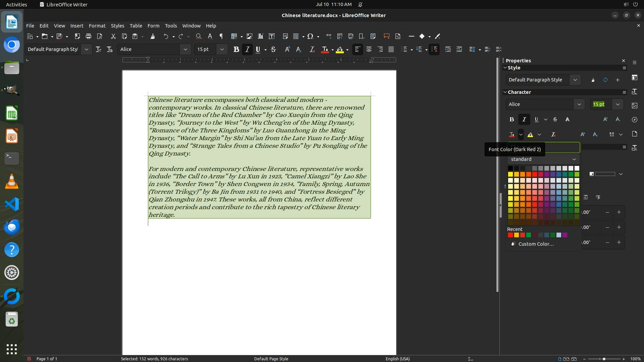Viewport: 644px width, 362px height.
Task: Open the Table menu
Action: pyautogui.click(x=136, y=25)
